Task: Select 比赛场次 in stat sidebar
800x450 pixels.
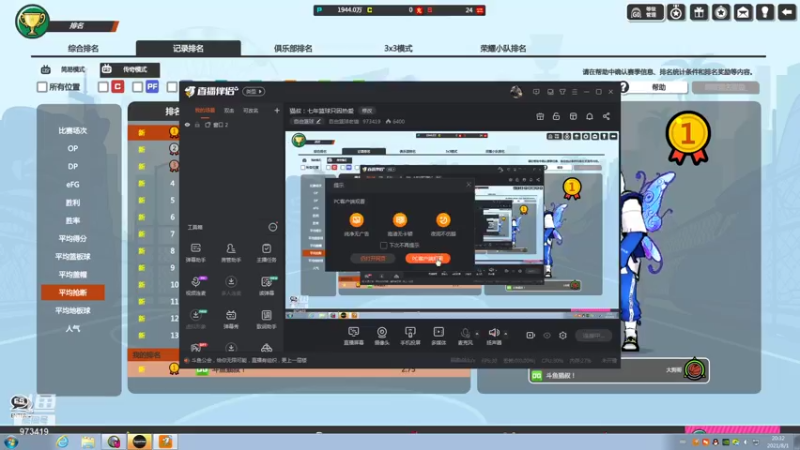Action: [x=73, y=131]
